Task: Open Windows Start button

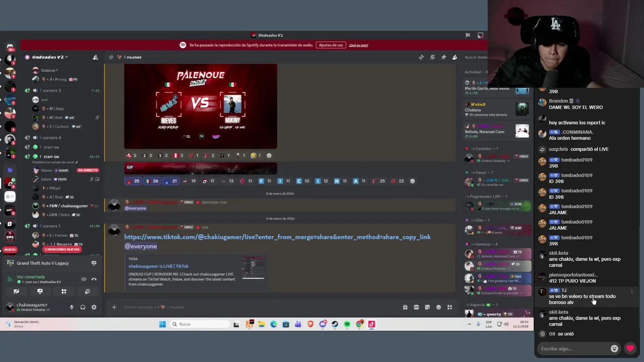Action: tap(163, 324)
